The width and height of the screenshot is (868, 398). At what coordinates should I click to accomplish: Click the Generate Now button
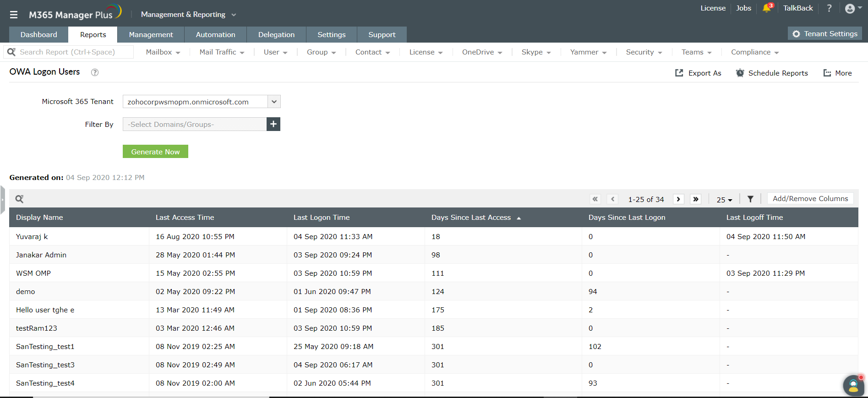(155, 152)
